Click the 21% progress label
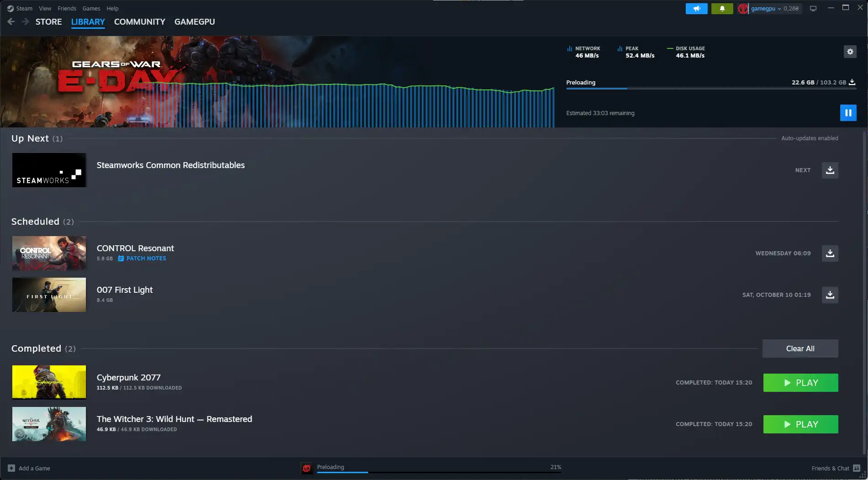Viewport: 868px width, 480px height. 556,467
